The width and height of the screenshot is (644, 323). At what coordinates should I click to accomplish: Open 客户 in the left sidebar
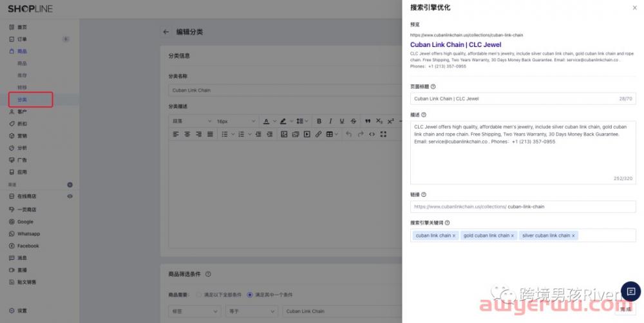click(22, 111)
